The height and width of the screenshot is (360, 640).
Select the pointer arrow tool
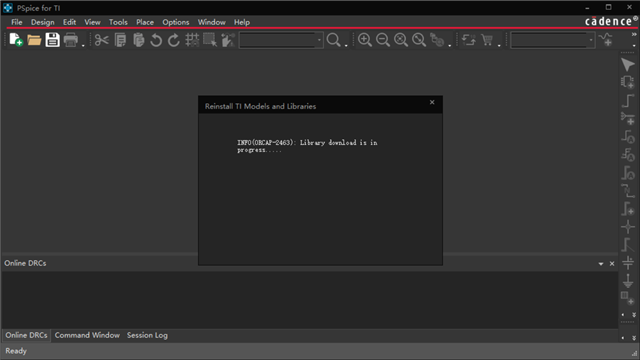point(628,64)
